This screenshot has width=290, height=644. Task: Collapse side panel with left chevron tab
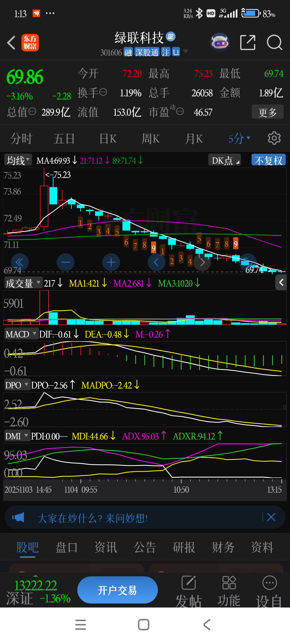281,282
